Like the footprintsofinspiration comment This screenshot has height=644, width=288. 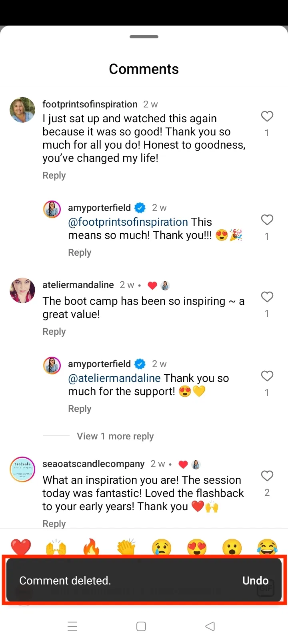coord(267,116)
